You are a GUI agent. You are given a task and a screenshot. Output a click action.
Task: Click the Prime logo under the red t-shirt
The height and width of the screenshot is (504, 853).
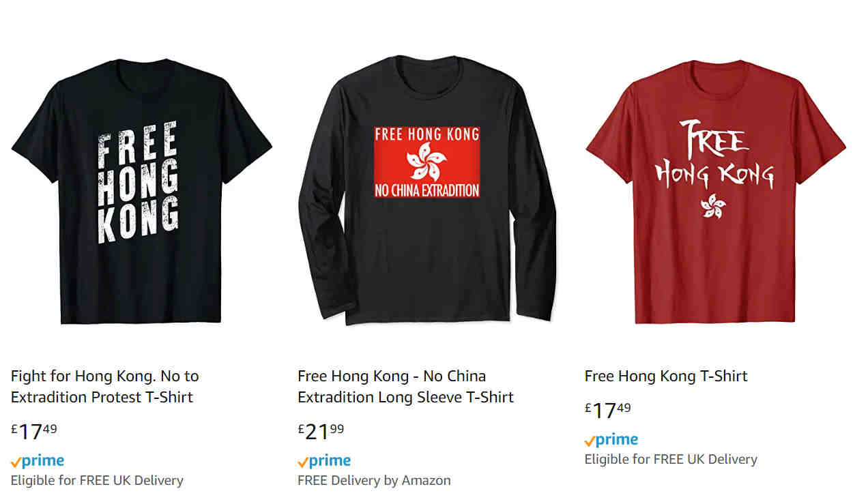[611, 440]
